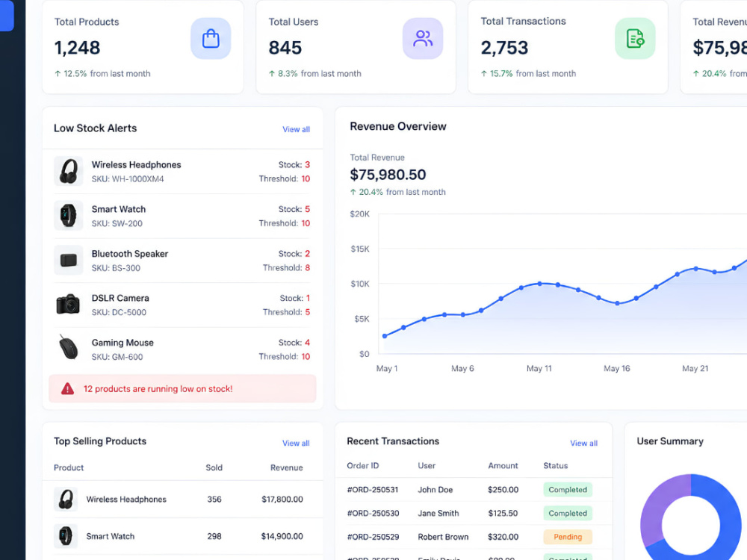Click Gaming Mouse product name

123,343
